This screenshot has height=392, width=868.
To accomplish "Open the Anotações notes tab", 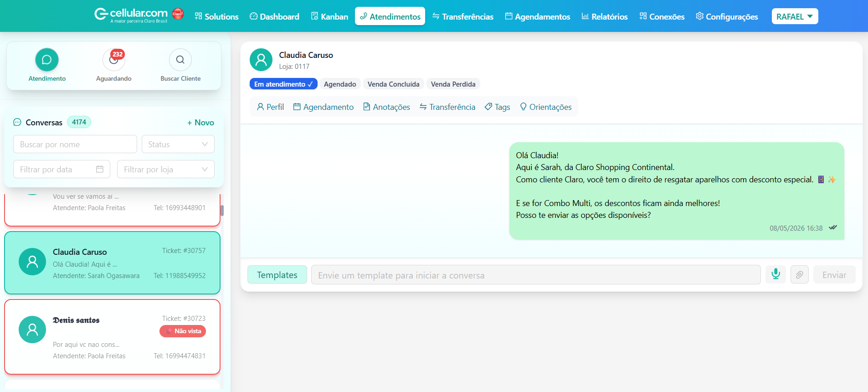I will pos(387,107).
